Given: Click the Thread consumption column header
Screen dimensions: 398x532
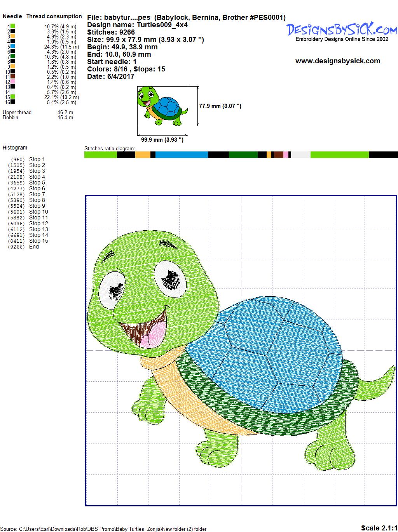Looking at the screenshot, I should 54,16.
